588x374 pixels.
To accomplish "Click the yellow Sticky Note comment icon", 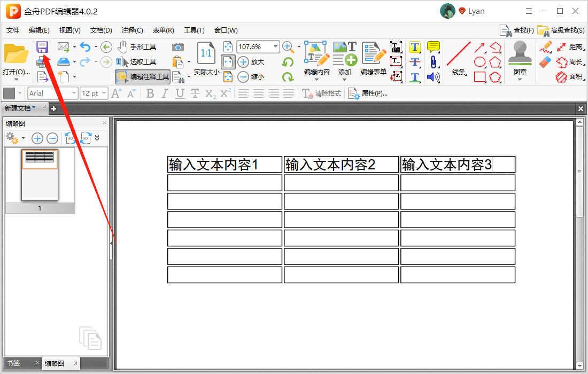I will pos(434,47).
